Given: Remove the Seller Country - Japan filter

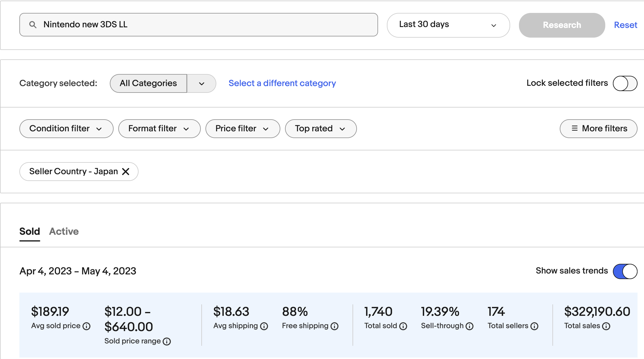Looking at the screenshot, I should coord(126,172).
